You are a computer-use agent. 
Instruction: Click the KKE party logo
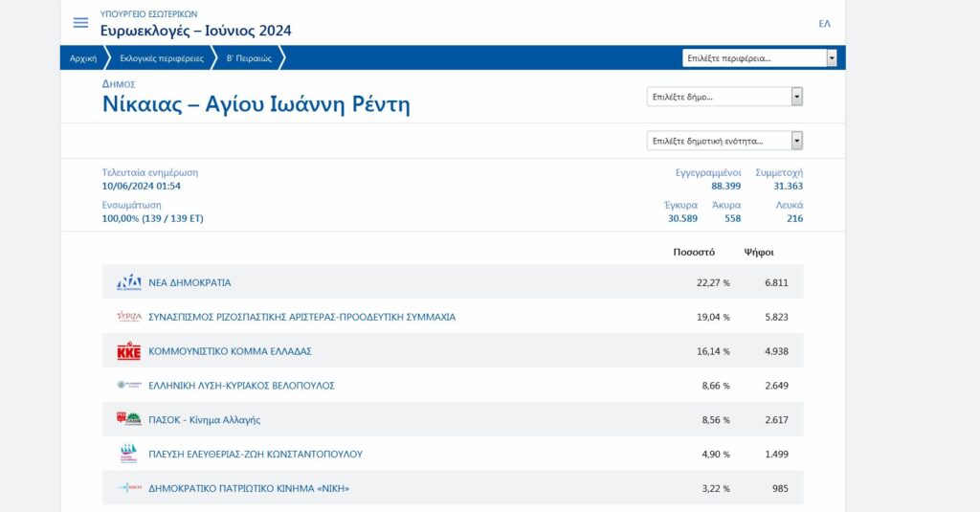129,350
